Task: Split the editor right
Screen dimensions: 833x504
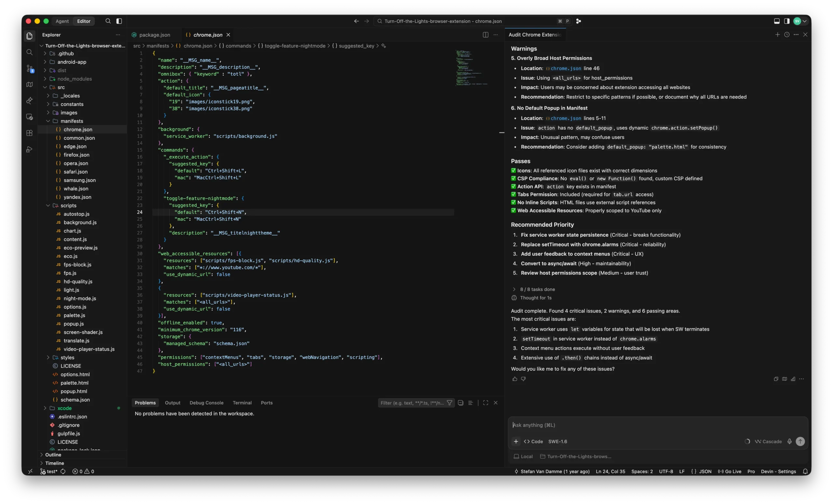Action: pyautogui.click(x=485, y=35)
